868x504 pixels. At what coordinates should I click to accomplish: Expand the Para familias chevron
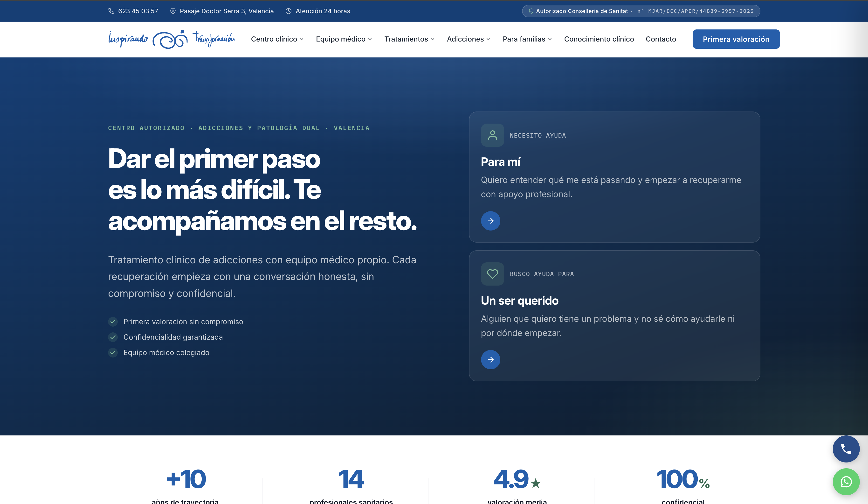550,39
